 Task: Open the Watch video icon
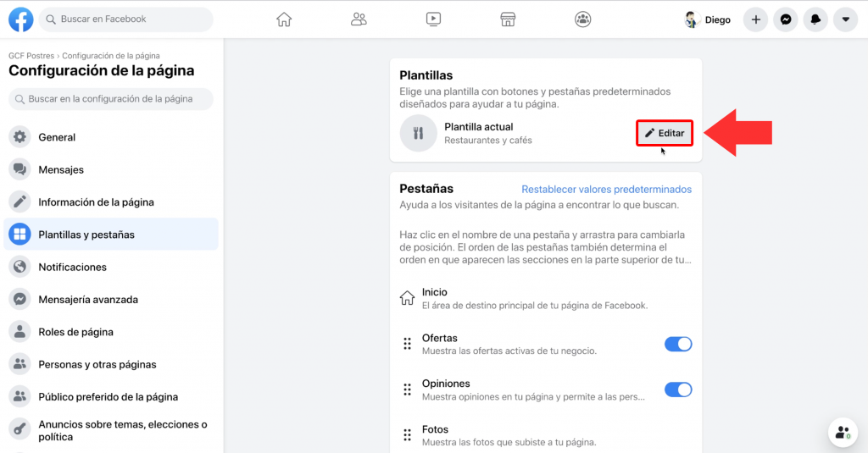pos(433,19)
